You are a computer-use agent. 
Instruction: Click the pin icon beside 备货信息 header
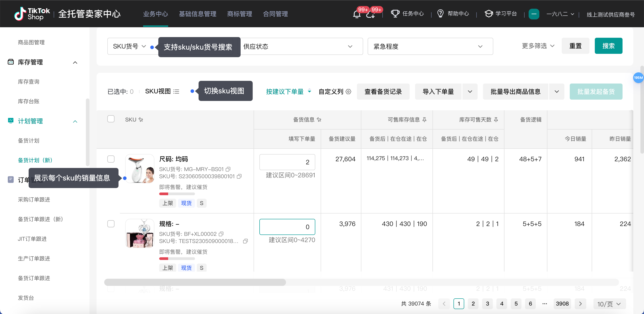319,119
